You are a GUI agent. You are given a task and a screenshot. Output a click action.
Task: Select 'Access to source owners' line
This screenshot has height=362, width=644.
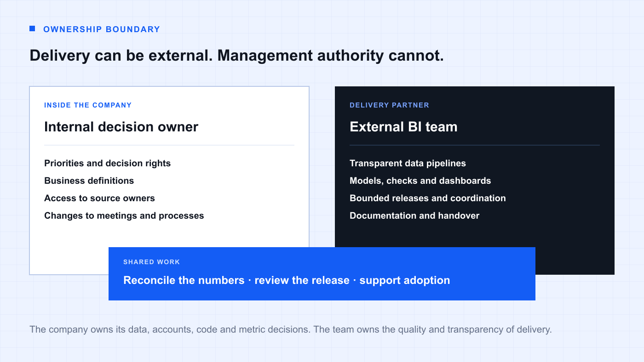click(99, 198)
